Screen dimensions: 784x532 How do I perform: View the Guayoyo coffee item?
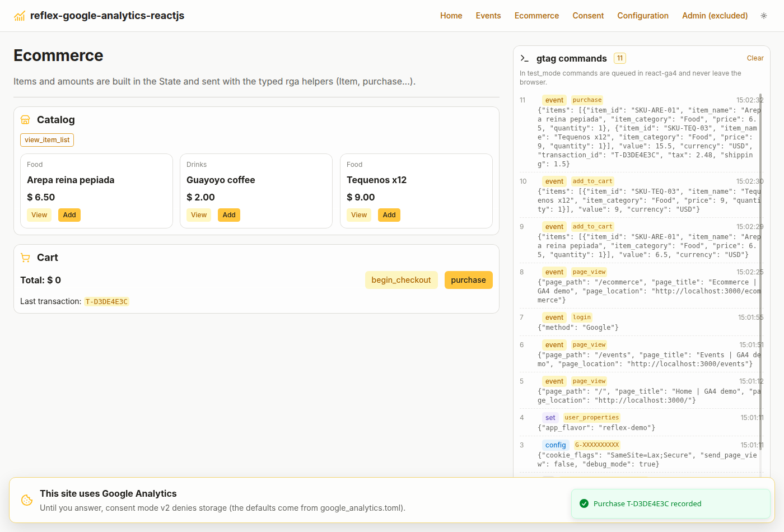point(199,215)
